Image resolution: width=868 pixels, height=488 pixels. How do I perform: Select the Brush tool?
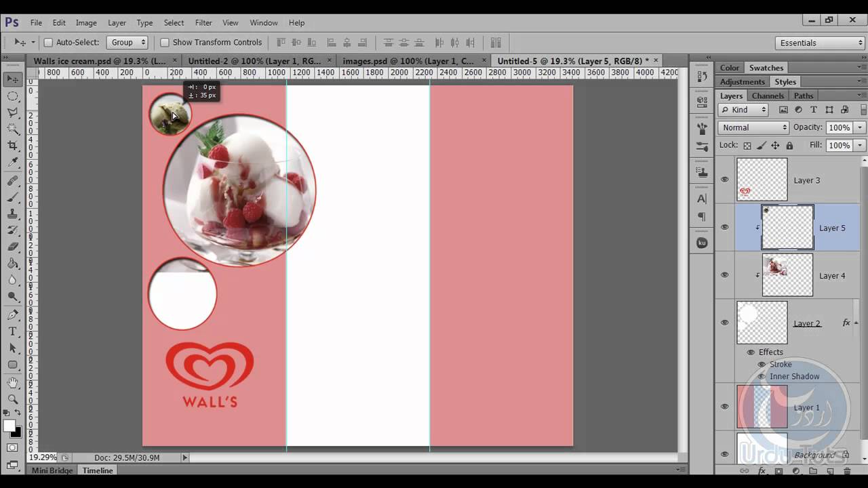pos(13,197)
